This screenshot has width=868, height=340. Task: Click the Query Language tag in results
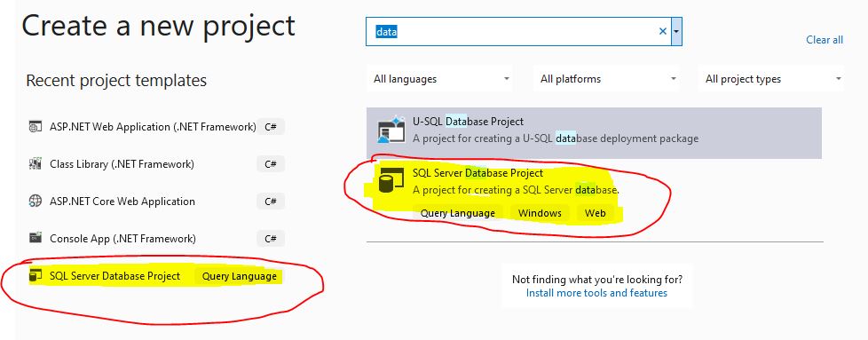(458, 213)
